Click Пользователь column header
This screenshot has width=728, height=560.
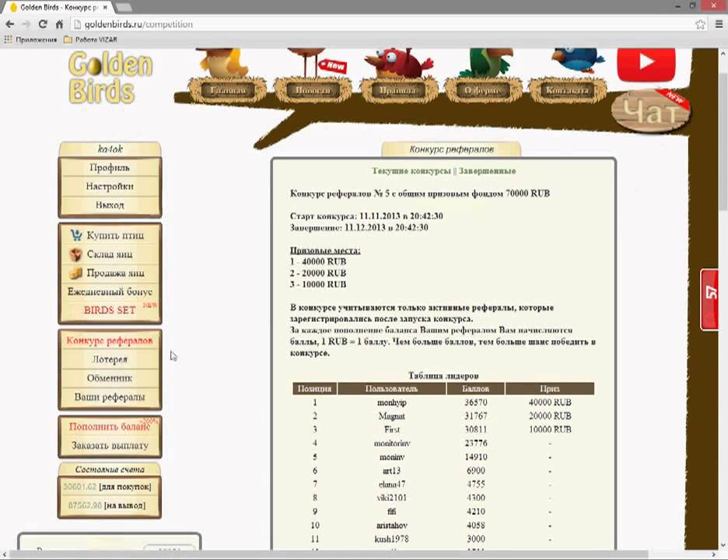point(391,389)
